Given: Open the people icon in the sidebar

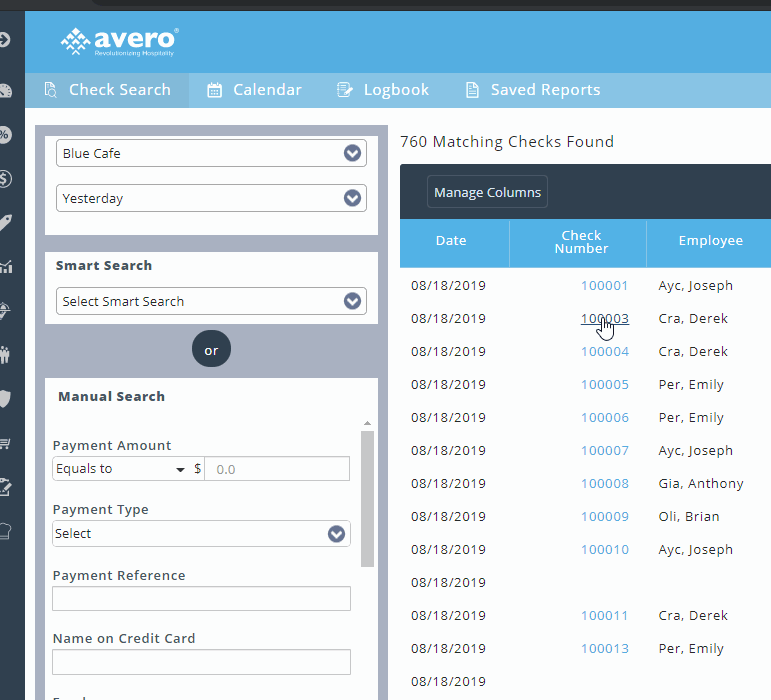Looking at the screenshot, I should pos(5,354).
